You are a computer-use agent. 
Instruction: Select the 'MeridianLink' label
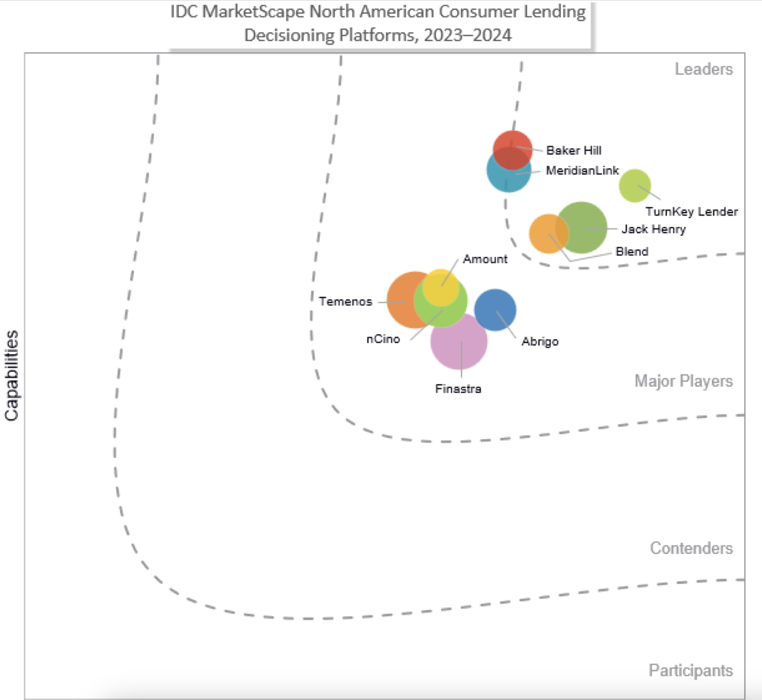click(x=582, y=171)
